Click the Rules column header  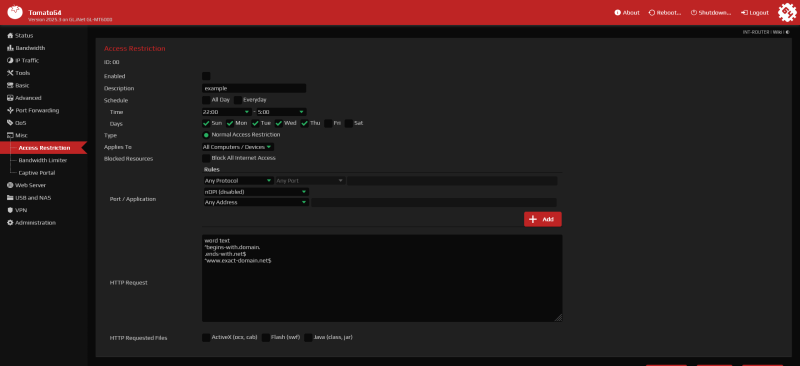[212, 169]
